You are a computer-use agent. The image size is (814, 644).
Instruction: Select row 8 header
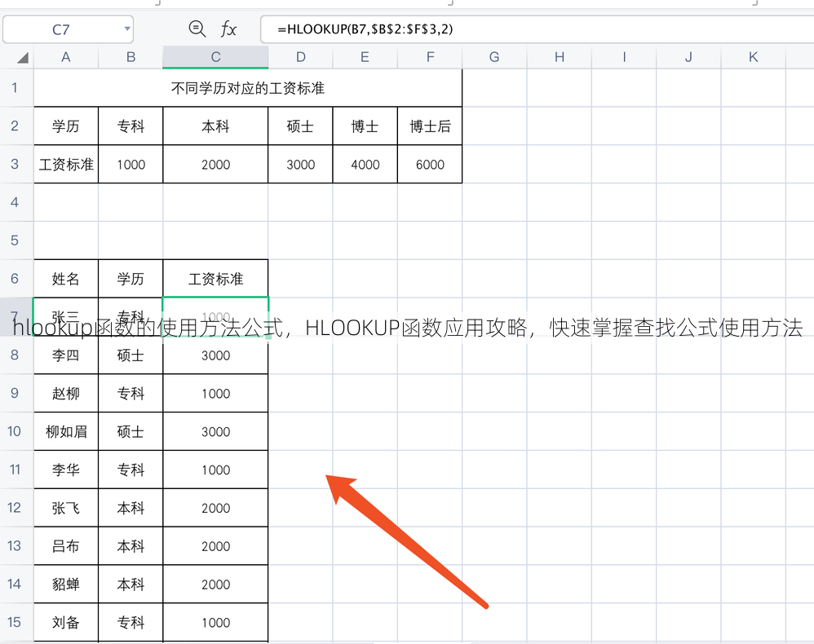pos(15,355)
